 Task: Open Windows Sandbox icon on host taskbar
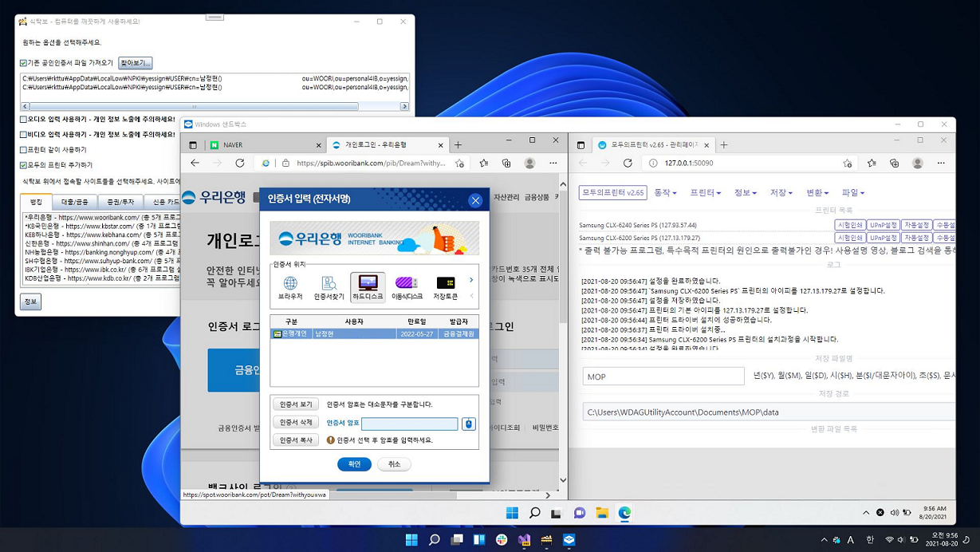(x=569, y=540)
